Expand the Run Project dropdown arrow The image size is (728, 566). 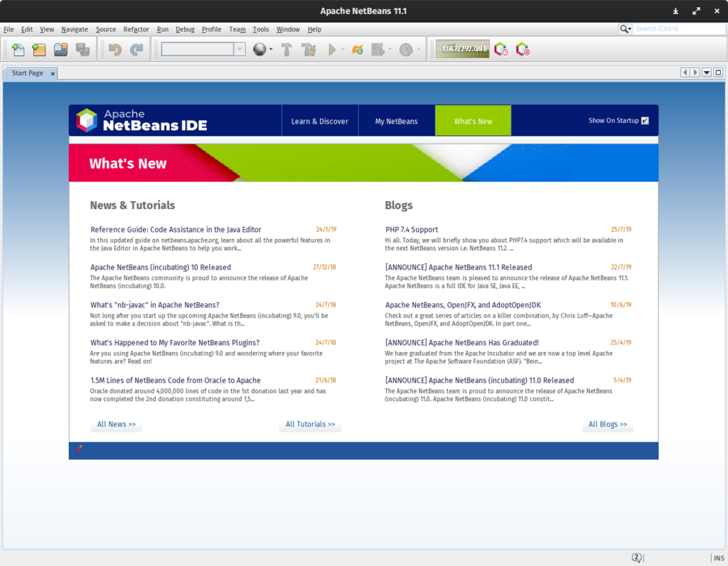(x=343, y=49)
